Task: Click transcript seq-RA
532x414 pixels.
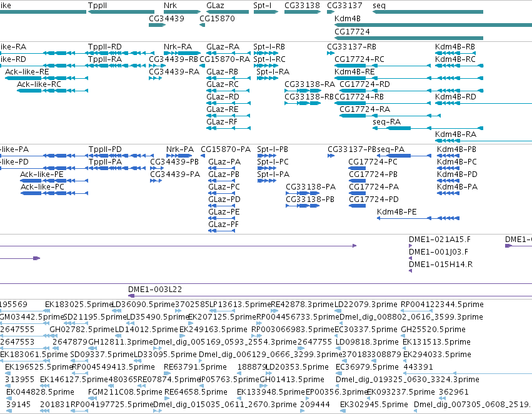Action: (428, 128)
